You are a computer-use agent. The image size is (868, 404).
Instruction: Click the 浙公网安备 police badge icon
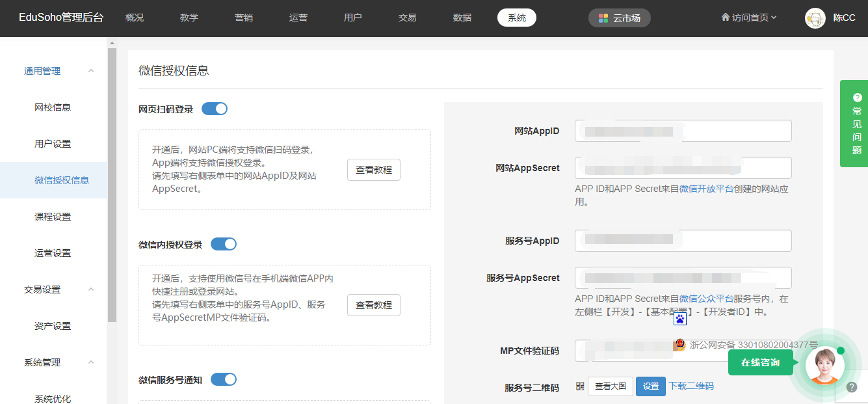coord(680,345)
